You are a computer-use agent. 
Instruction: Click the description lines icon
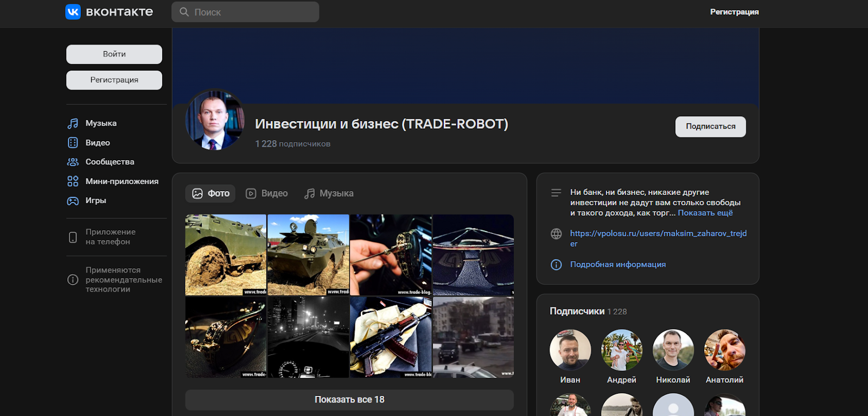[556, 193]
